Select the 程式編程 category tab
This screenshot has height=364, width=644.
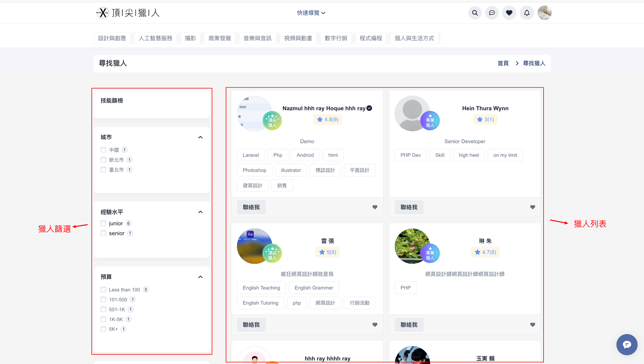point(371,38)
